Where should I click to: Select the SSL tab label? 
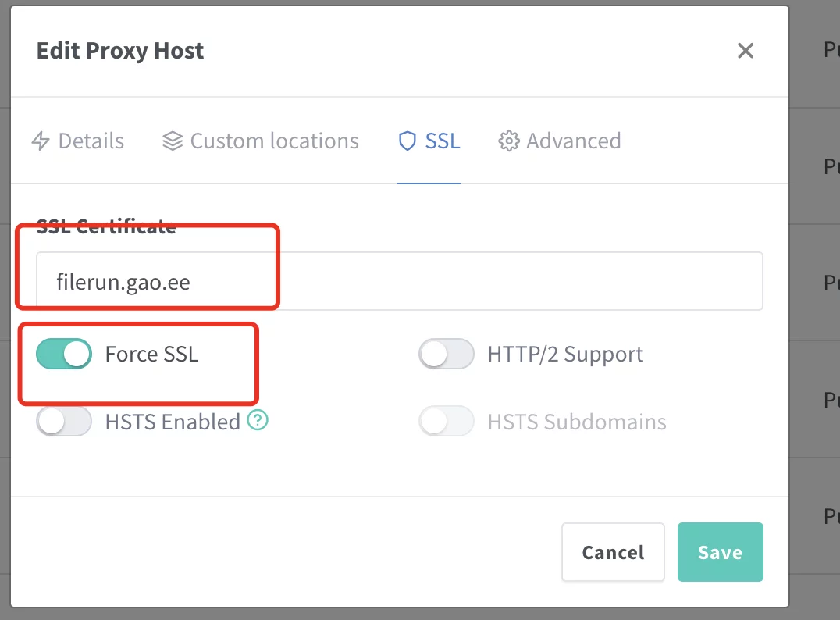(442, 141)
